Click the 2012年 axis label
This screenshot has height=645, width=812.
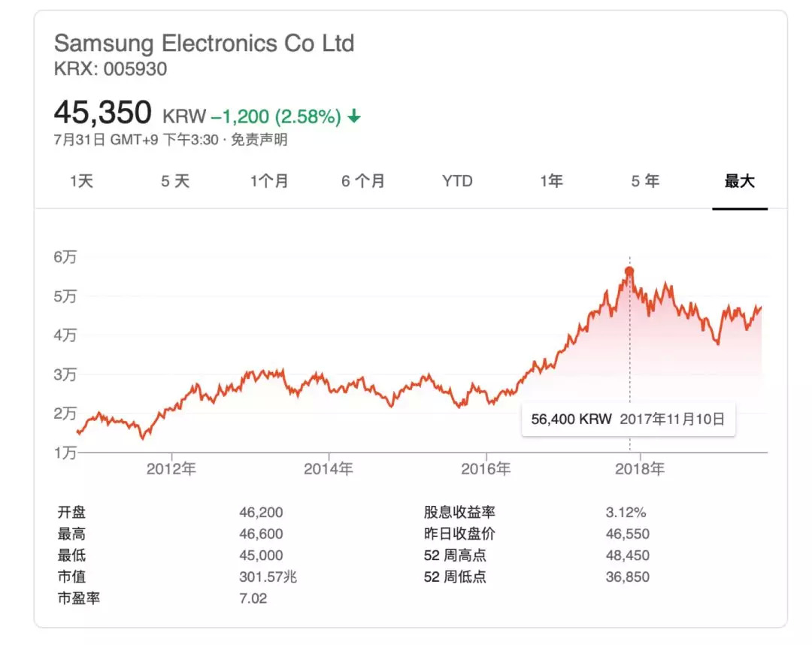171,469
